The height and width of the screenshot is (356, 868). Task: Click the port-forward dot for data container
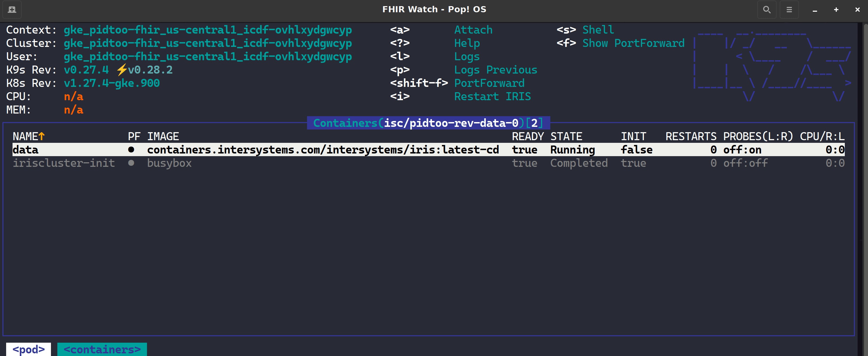point(131,150)
